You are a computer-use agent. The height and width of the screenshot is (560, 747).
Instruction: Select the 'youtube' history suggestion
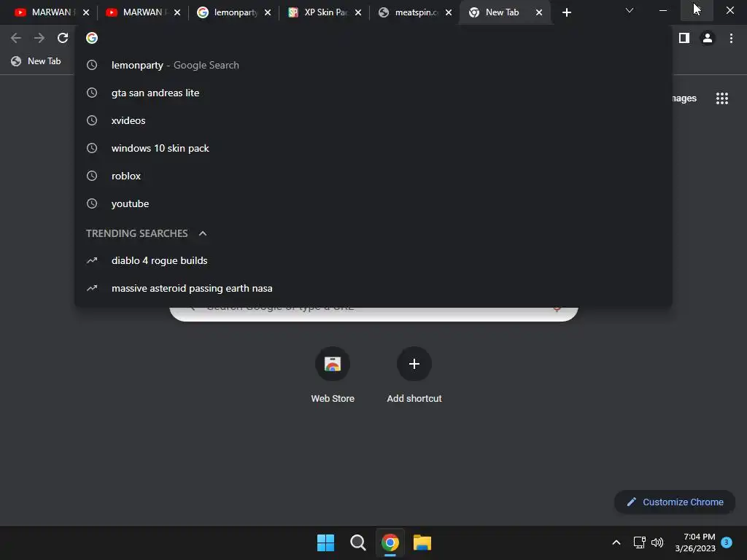pyautogui.click(x=373, y=203)
